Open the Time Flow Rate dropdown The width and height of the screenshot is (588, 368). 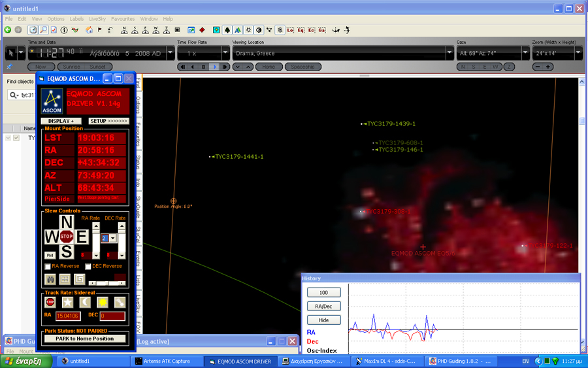[225, 53]
